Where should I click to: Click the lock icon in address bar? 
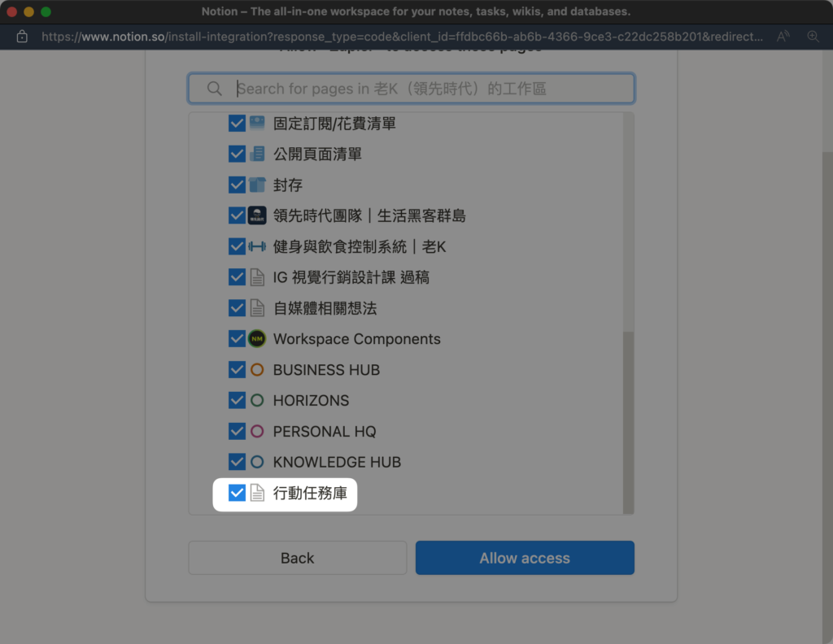click(22, 36)
